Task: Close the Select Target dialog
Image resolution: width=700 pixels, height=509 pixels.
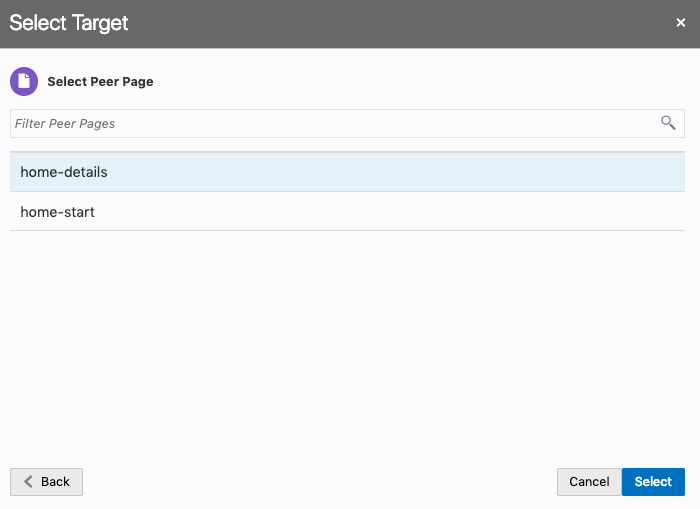Action: point(681,23)
